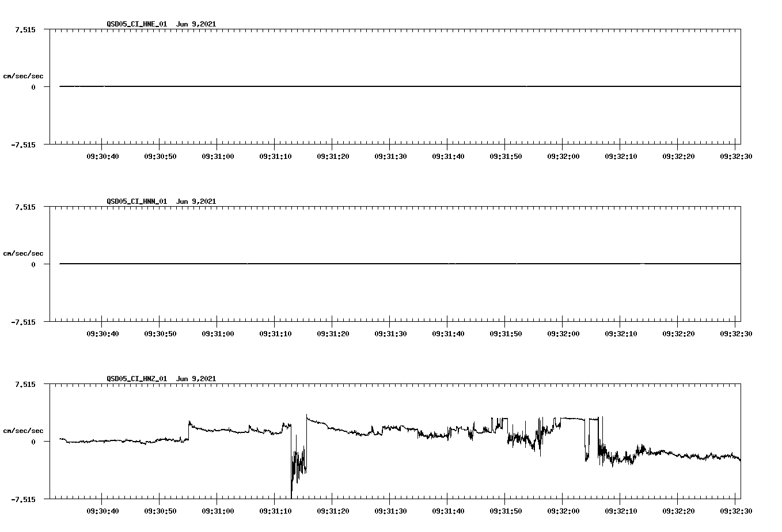Select the 7.515 upper limit on HNN plot

[x=25, y=207]
